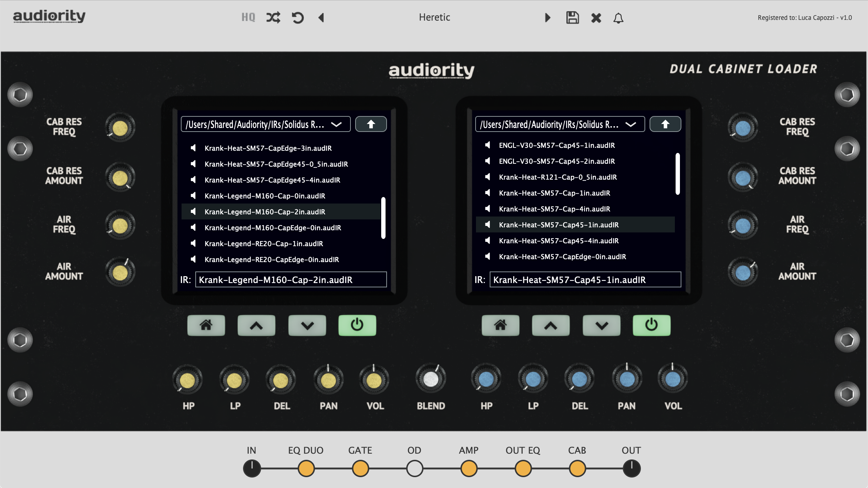The image size is (868, 488).
Task: Turn the BLEND knob
Action: pyautogui.click(x=431, y=377)
